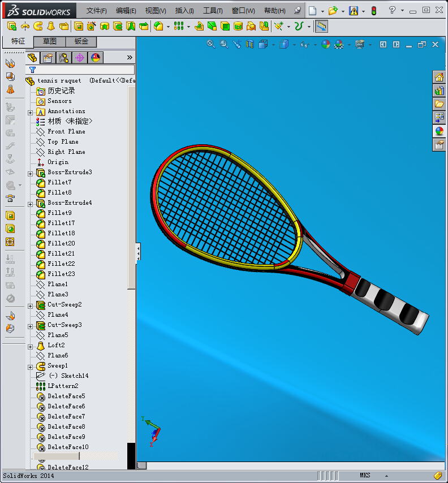
Task: Open the Display Style dropdown arrow
Action: click(x=295, y=45)
